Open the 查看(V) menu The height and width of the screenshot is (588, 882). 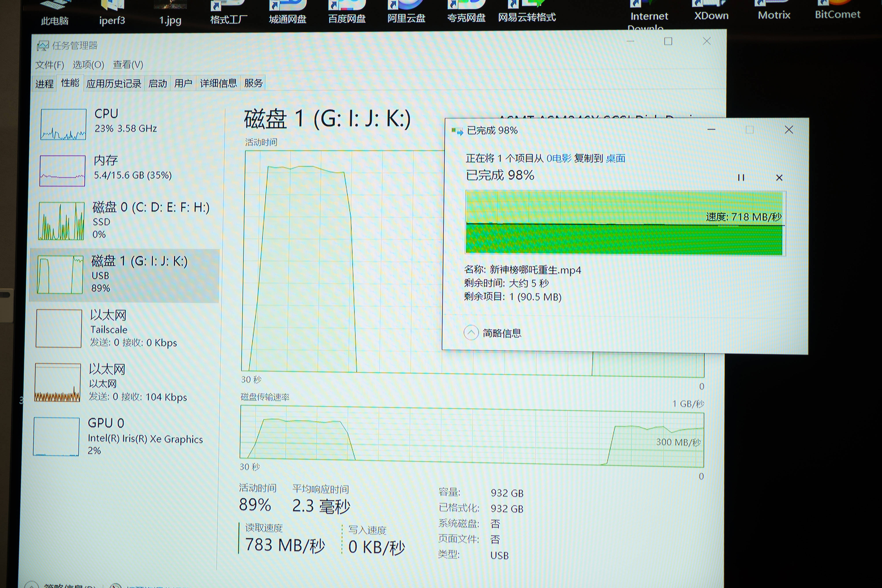[128, 65]
